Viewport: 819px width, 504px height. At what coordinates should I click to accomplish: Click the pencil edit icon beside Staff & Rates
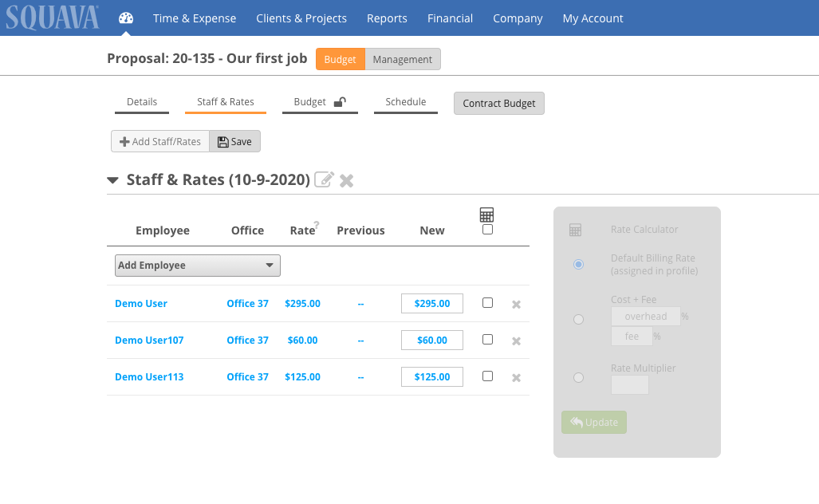pos(324,179)
